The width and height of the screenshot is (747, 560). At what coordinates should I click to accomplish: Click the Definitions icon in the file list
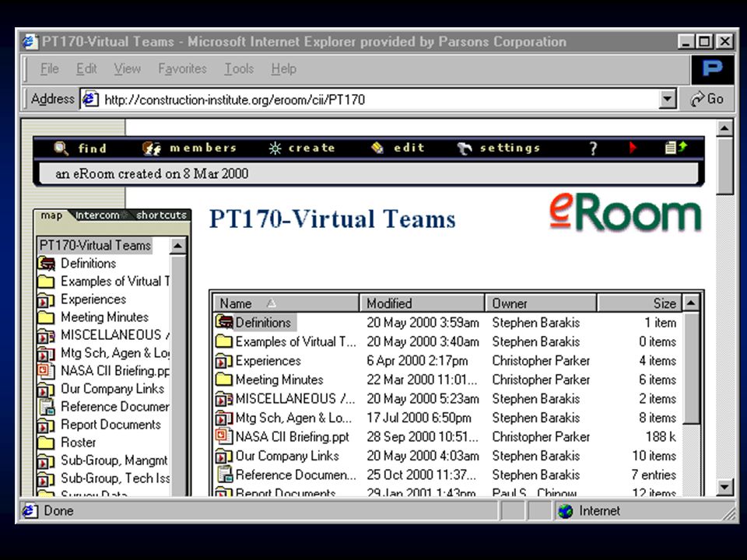pos(224,322)
